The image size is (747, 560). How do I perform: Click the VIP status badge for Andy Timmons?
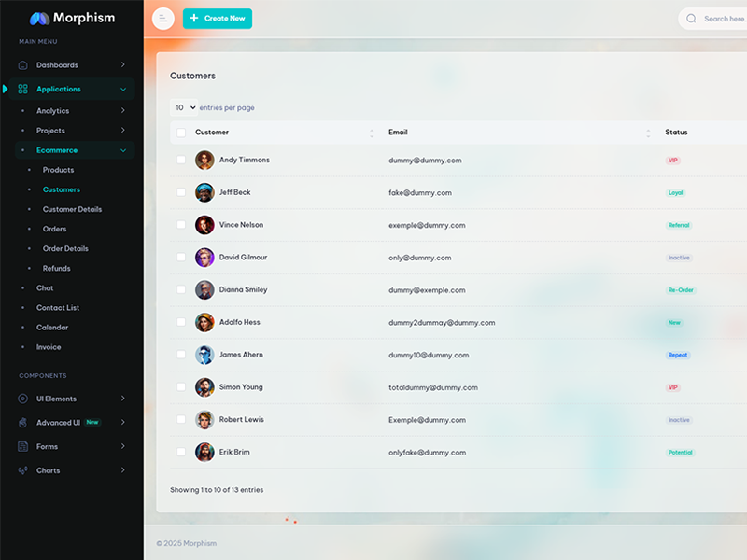click(672, 161)
